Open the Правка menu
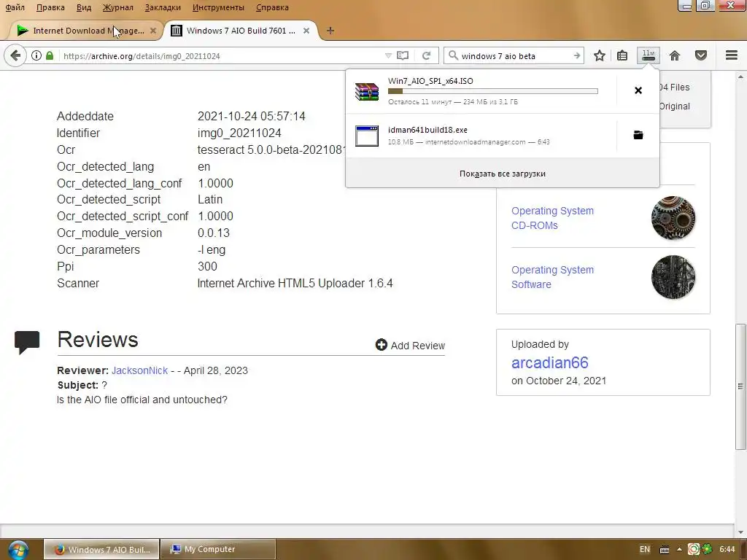747x560 pixels. [x=50, y=7]
